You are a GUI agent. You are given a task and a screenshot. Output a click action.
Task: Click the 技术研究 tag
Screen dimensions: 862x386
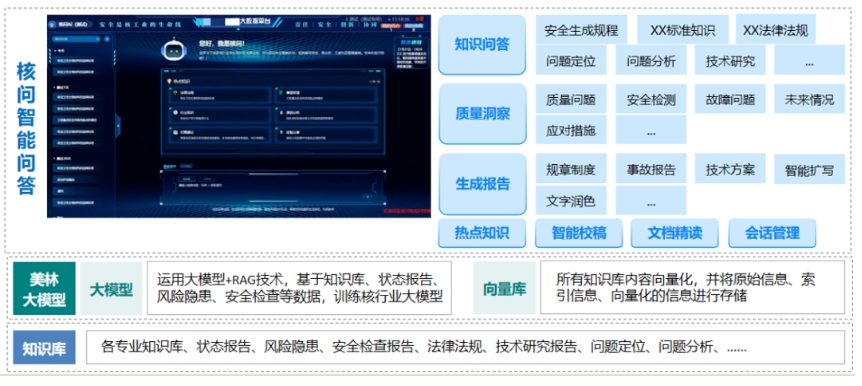tap(730, 60)
